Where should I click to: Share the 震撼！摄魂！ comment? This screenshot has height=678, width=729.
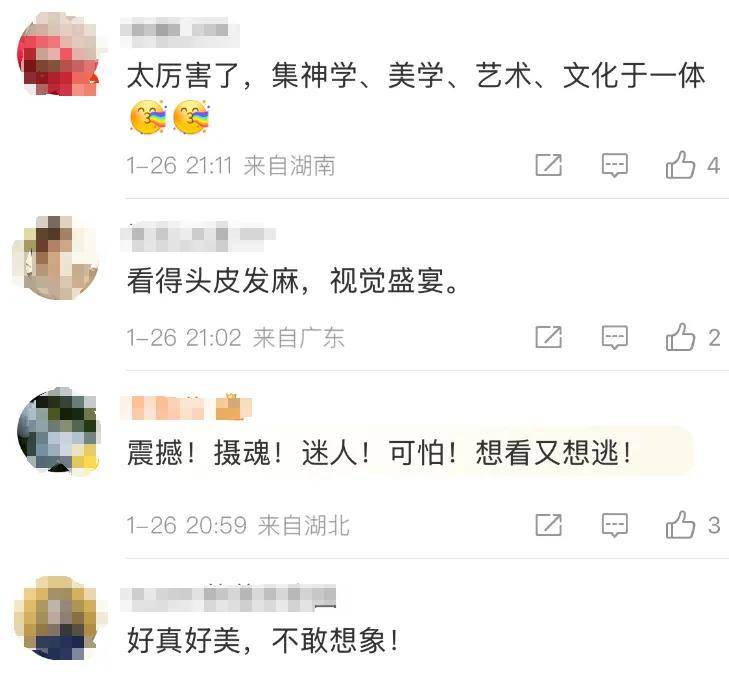point(549,525)
